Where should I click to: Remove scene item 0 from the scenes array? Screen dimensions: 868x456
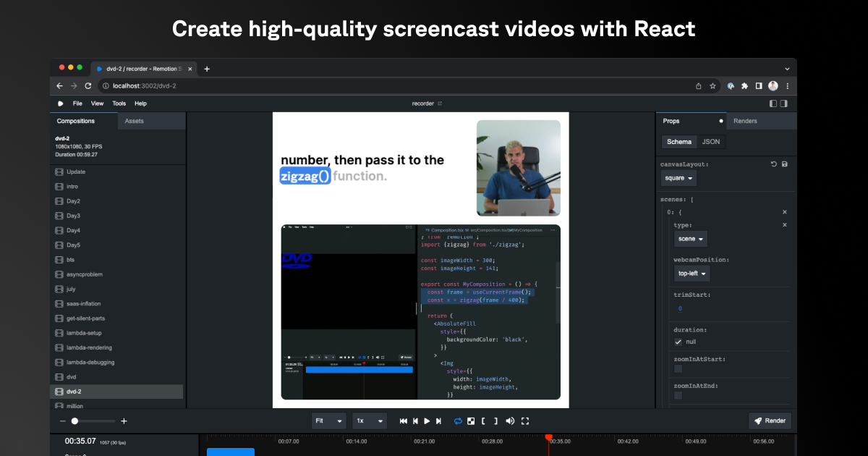click(785, 212)
